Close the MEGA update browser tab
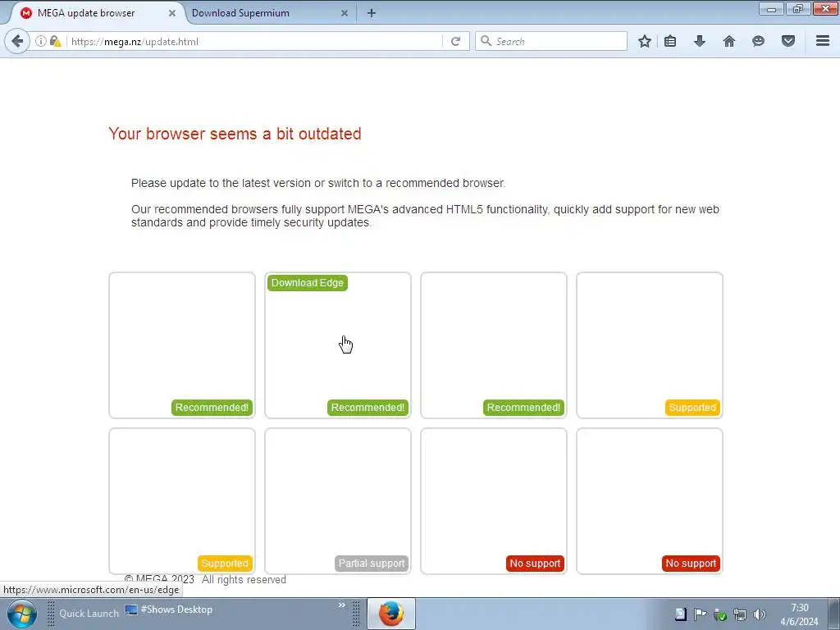This screenshot has width=840, height=630. pos(172,13)
